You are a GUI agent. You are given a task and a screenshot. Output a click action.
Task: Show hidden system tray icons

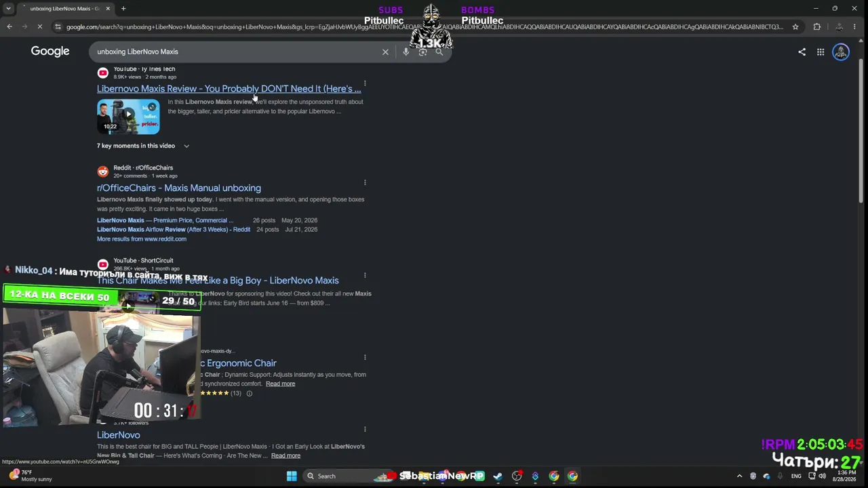[739, 476]
